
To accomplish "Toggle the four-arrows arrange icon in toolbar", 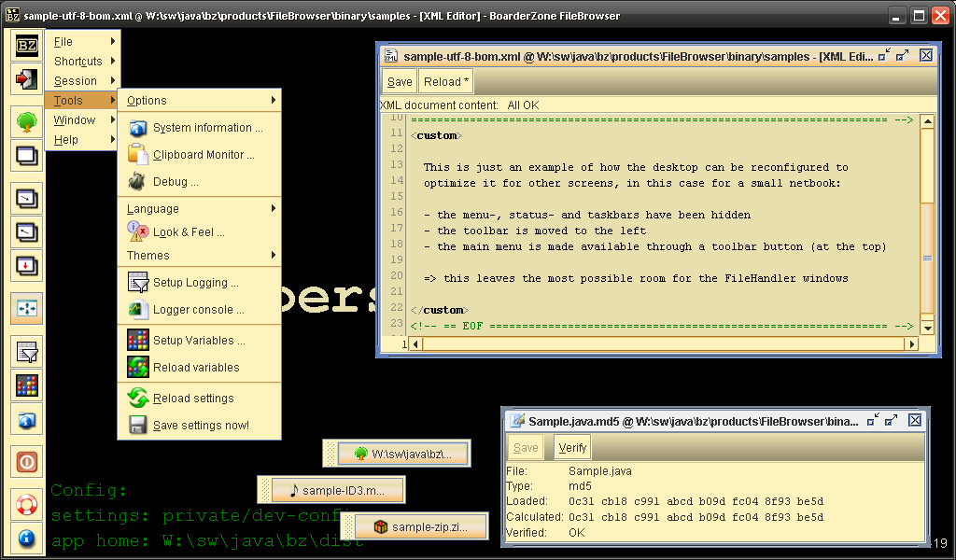I will tap(26, 308).
